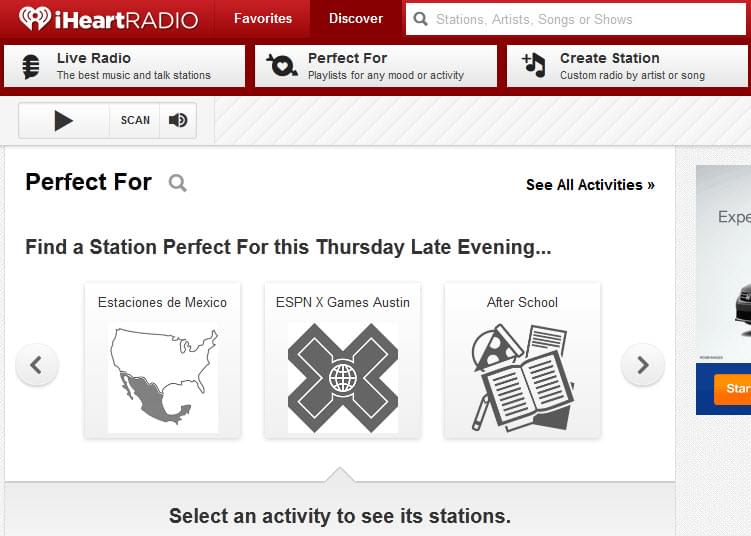Click the SCAN button
The image size is (751, 536).
click(135, 121)
